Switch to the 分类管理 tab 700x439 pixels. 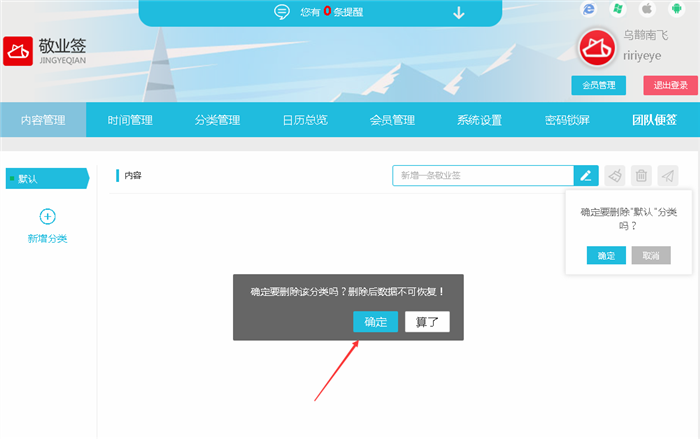[x=217, y=120]
